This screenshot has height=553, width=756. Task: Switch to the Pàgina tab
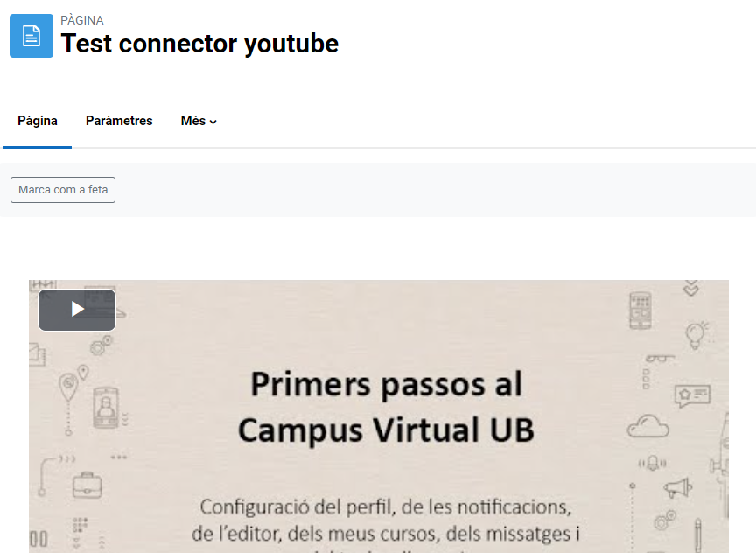coord(38,121)
